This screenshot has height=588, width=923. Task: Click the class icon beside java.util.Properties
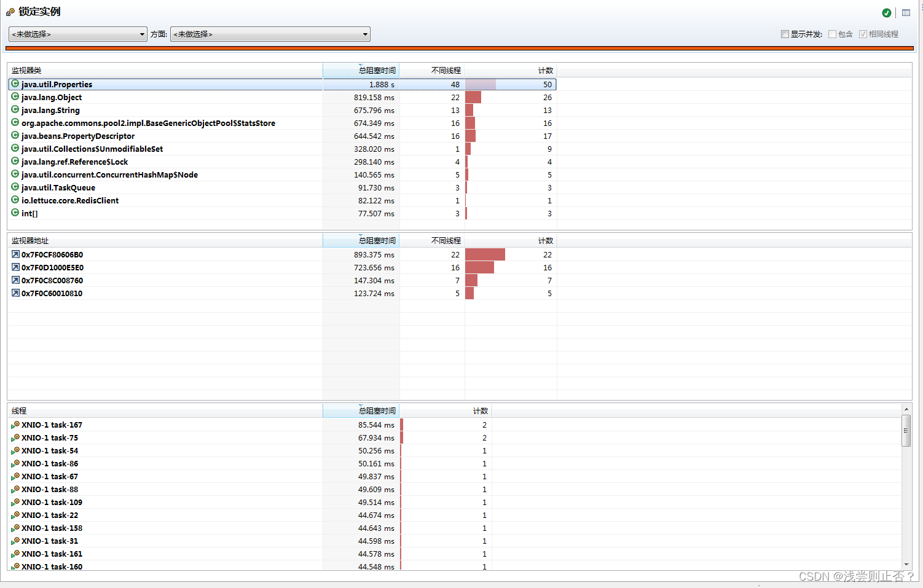(x=14, y=84)
